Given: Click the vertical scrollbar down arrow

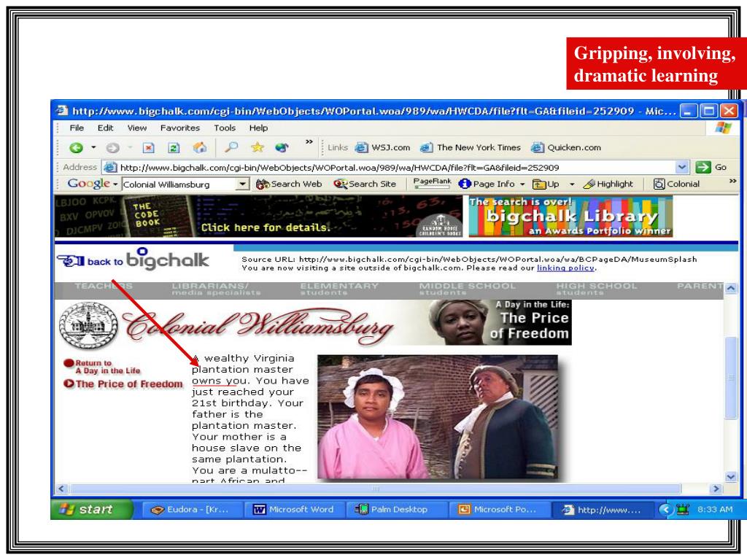Looking at the screenshot, I should coord(731,477).
